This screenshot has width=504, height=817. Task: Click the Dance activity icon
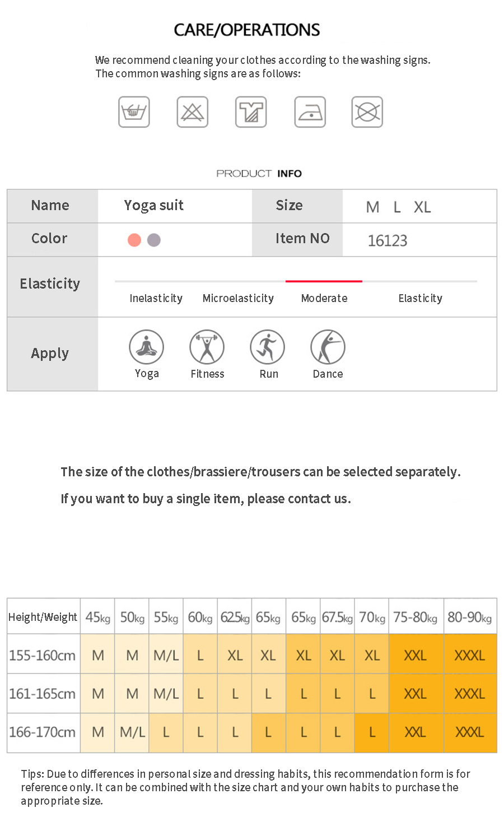[328, 347]
